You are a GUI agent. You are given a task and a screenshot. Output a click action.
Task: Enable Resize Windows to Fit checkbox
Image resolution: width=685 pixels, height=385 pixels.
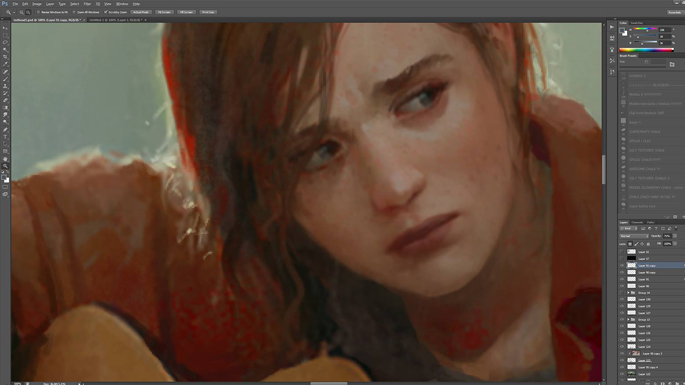[x=38, y=12]
